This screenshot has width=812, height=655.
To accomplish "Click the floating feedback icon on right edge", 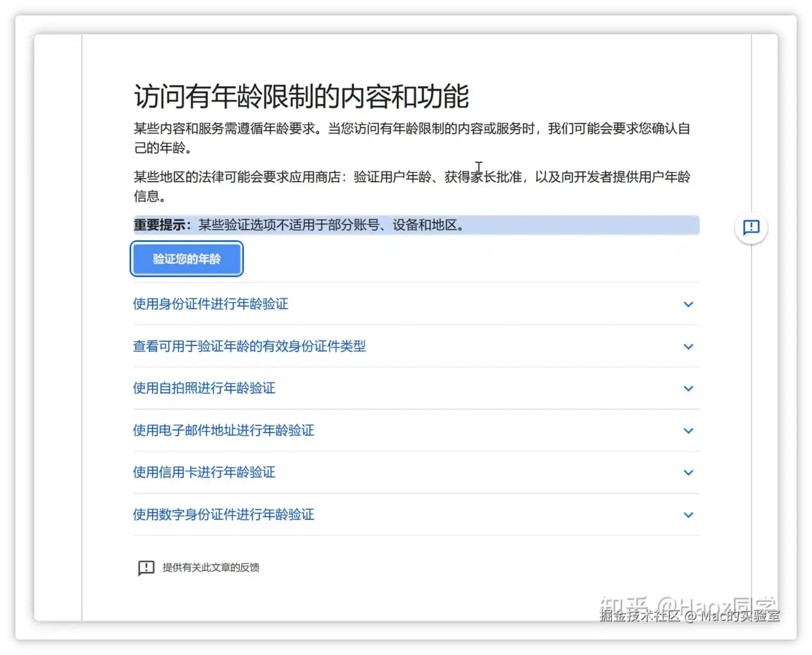I will pos(751,227).
